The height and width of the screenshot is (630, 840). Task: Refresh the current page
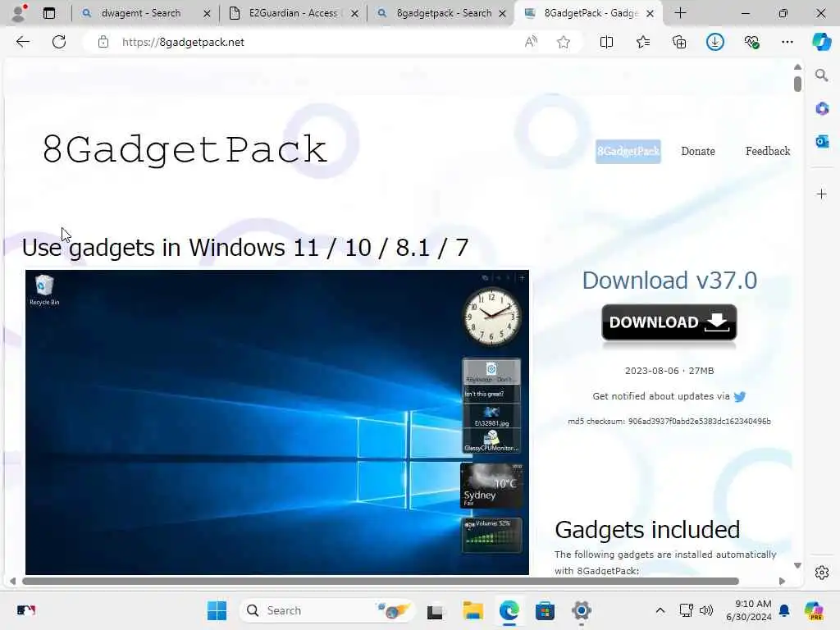59,42
